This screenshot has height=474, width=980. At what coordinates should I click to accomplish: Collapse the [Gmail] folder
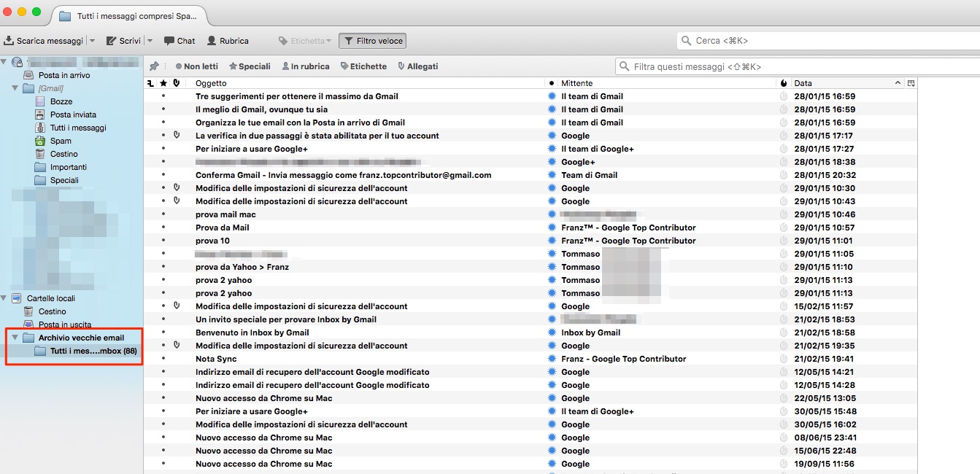pyautogui.click(x=15, y=88)
